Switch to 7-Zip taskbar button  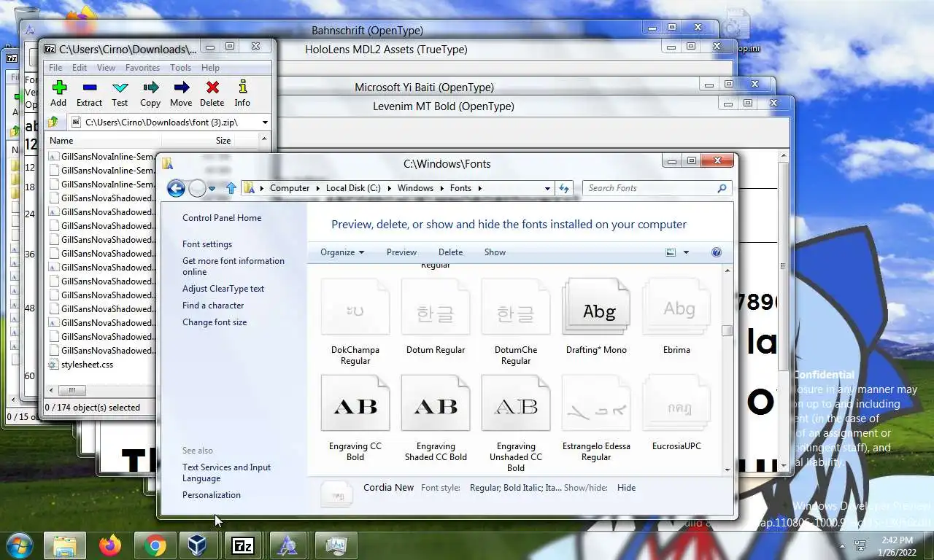coord(243,545)
